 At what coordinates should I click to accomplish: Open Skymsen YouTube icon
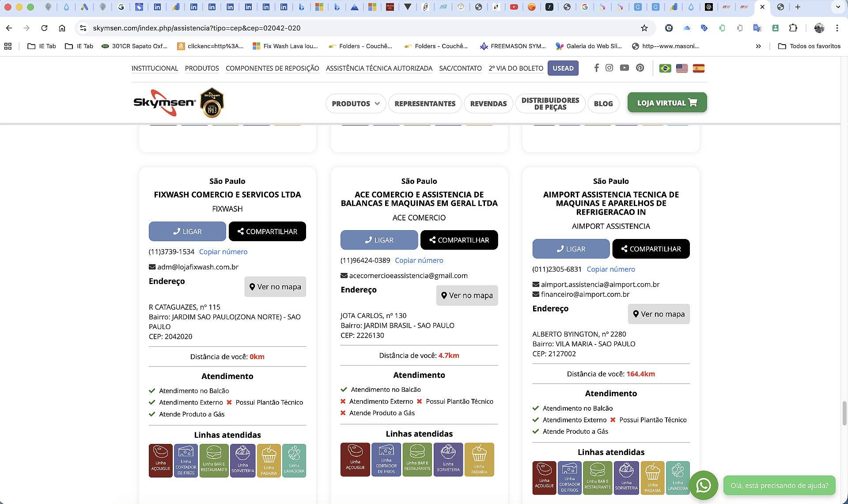tap(625, 68)
